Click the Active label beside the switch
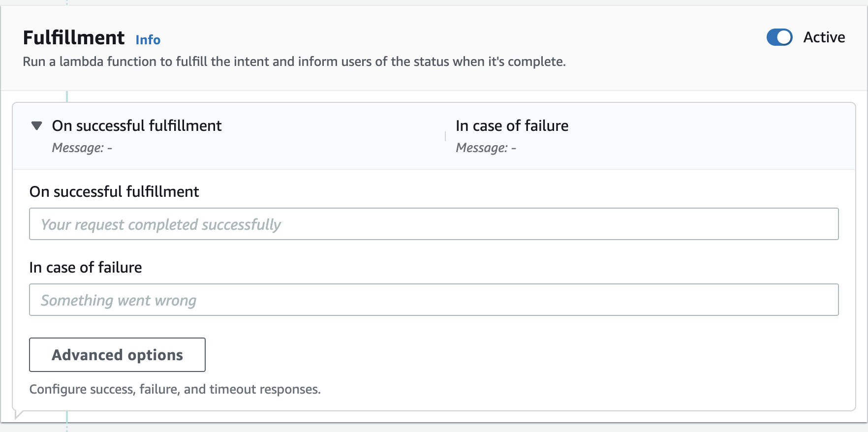 click(824, 37)
